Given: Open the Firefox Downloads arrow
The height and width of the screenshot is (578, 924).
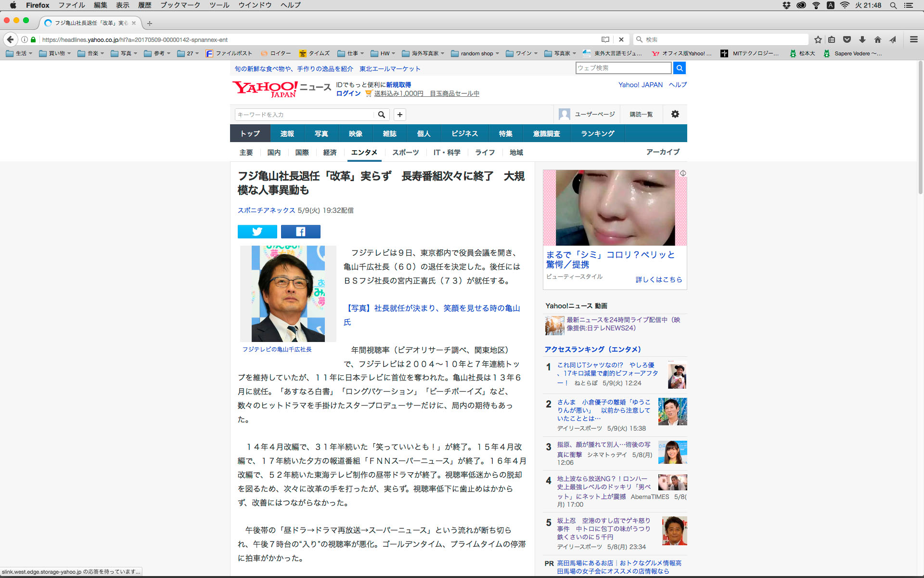Looking at the screenshot, I should 862,39.
